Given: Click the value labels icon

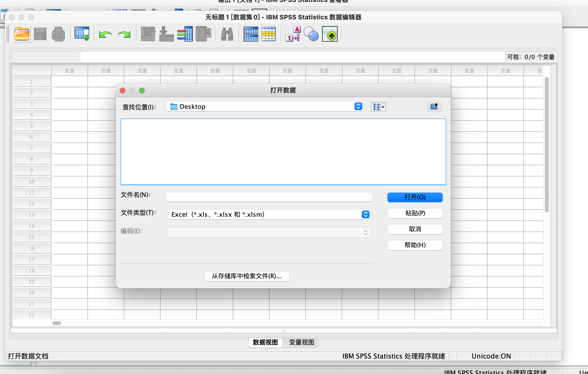Looking at the screenshot, I should (x=293, y=34).
